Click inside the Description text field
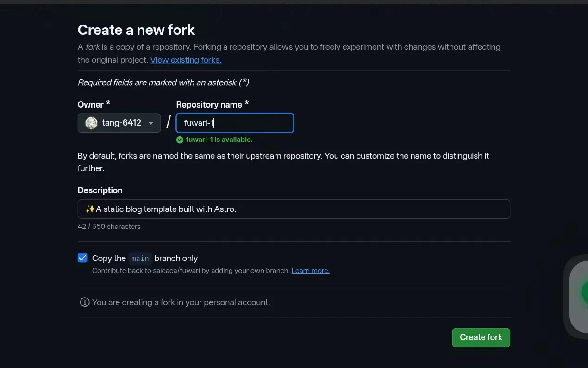The width and height of the screenshot is (588, 368). (294, 209)
